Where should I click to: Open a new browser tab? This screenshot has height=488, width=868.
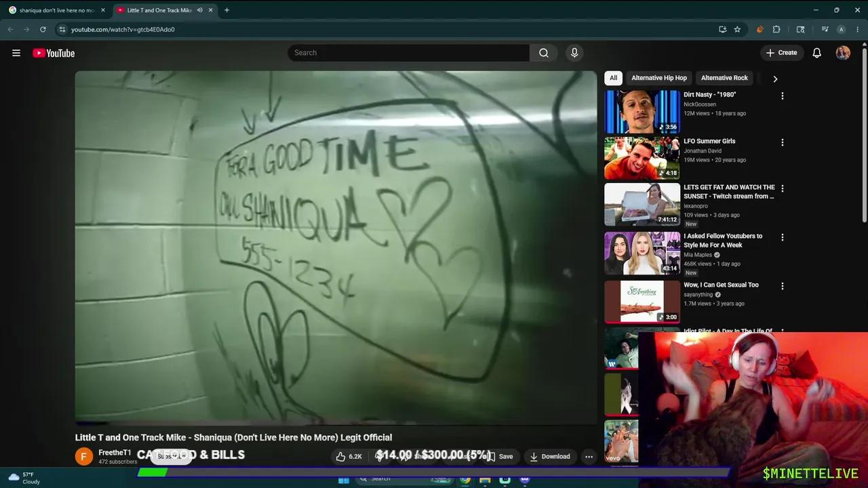coord(226,10)
